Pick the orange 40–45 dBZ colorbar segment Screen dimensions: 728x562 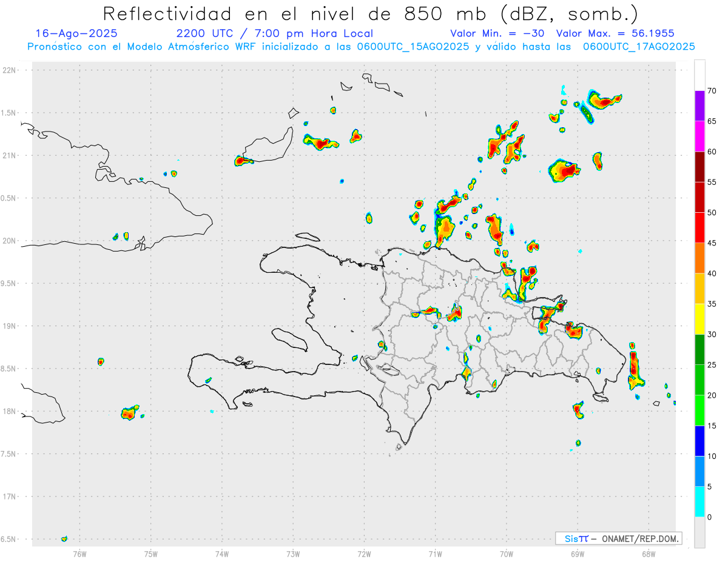point(699,258)
